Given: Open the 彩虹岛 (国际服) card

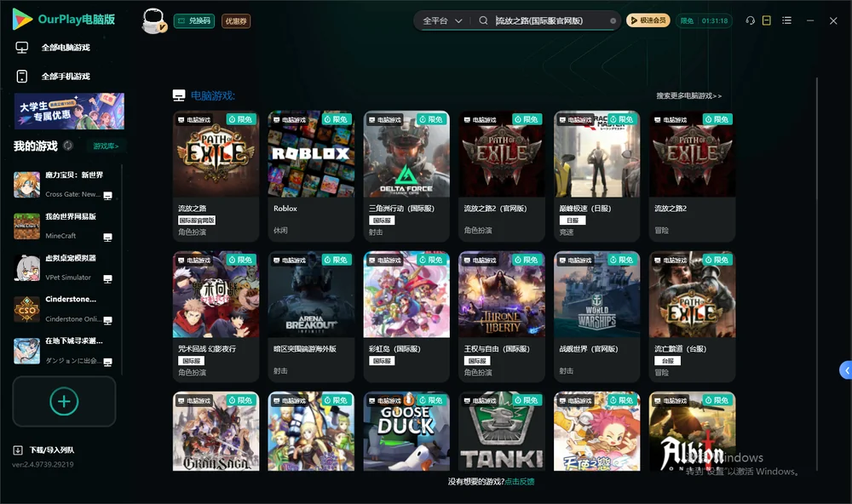Looking at the screenshot, I should (406, 317).
